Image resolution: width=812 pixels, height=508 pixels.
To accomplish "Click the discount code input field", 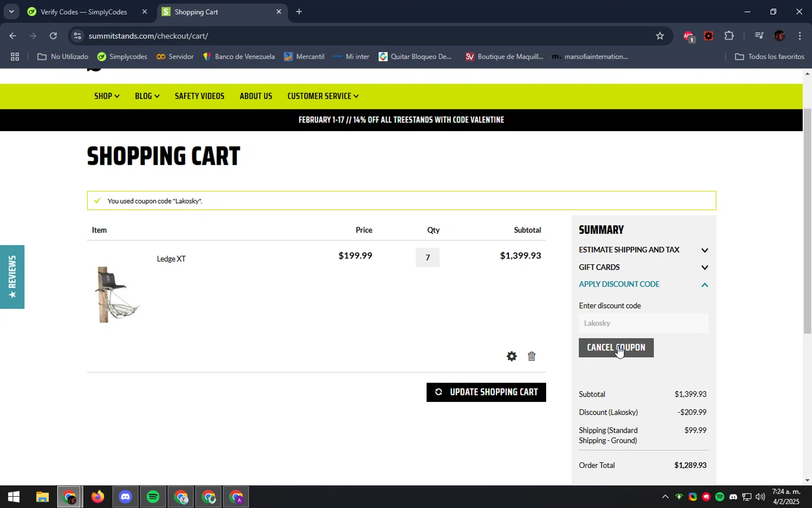I will pyautogui.click(x=644, y=323).
